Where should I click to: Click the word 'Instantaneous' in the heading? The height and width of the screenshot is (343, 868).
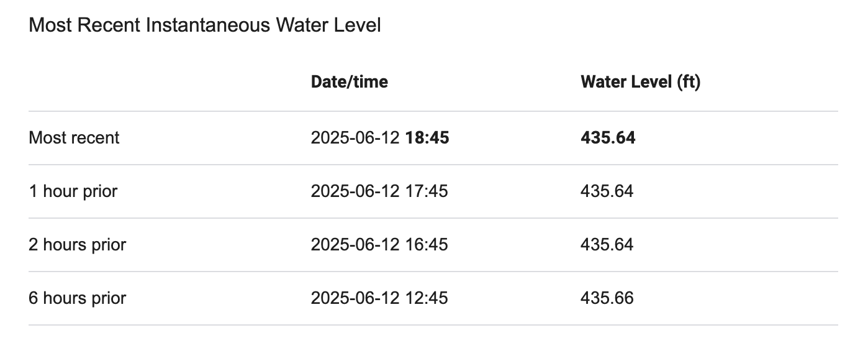click(208, 25)
